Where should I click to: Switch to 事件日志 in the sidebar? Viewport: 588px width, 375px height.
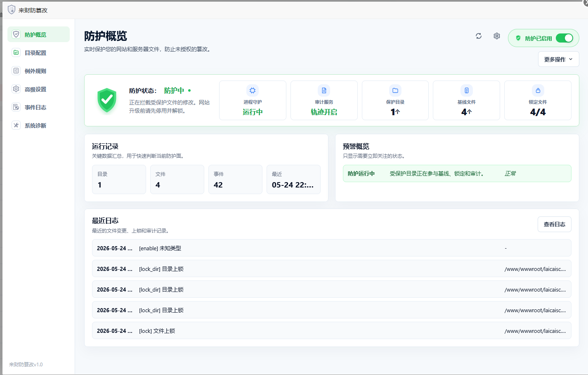pyautogui.click(x=39, y=107)
